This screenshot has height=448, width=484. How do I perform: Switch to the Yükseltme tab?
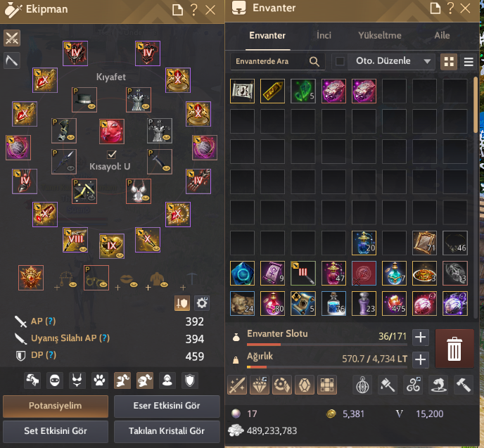[x=380, y=35]
